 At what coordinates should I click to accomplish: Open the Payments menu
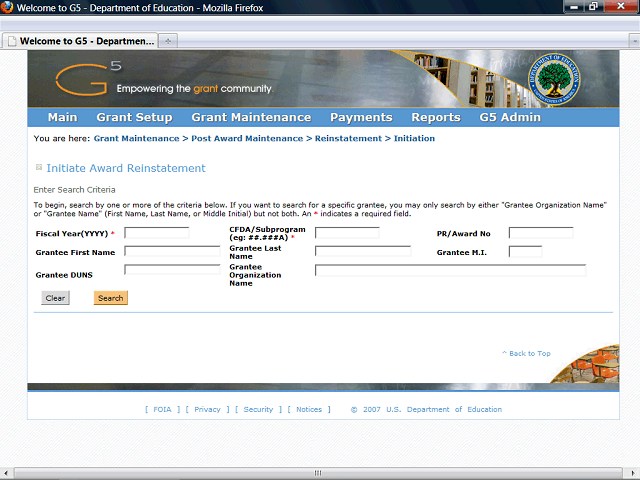[x=361, y=117]
